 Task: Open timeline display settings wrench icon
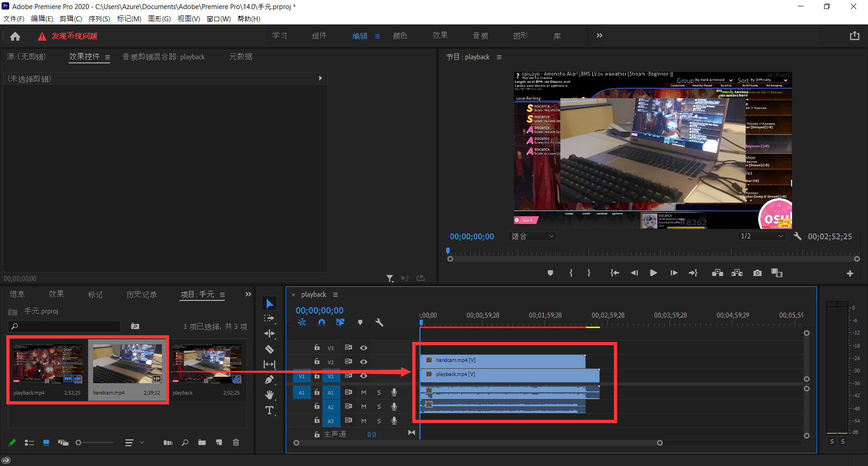point(379,323)
